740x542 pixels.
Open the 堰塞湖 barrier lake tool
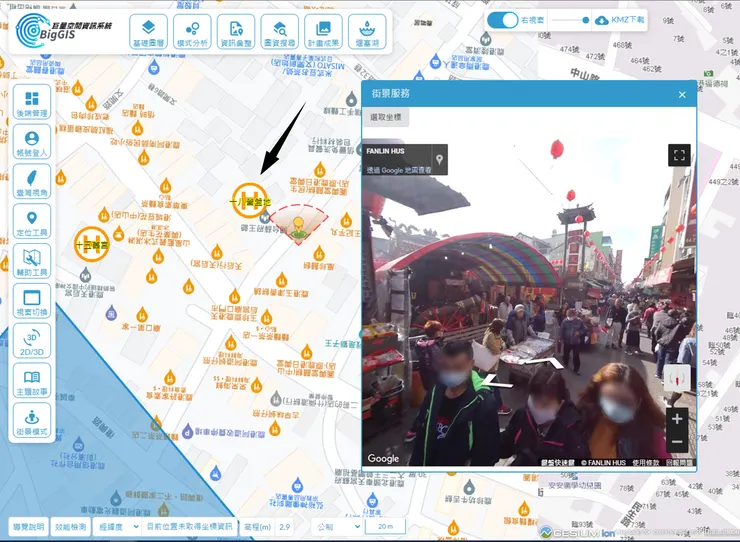tap(367, 32)
